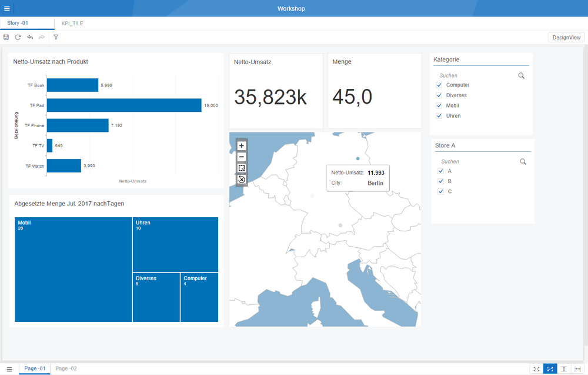
Task: Uncheck the Computer category checkbox
Action: [x=439, y=85]
